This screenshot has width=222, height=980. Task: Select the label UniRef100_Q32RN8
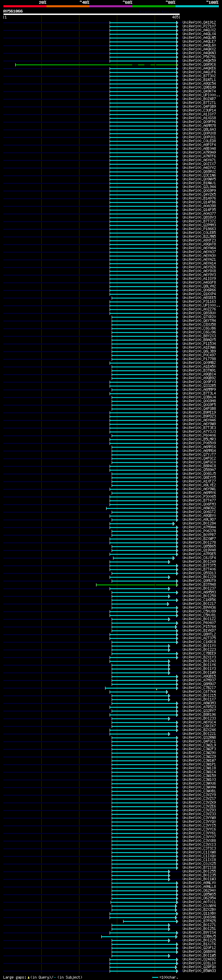tap(199, 738)
